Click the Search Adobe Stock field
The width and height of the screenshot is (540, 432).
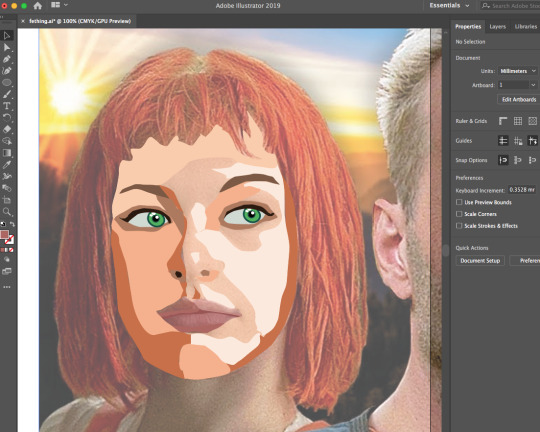(510, 6)
